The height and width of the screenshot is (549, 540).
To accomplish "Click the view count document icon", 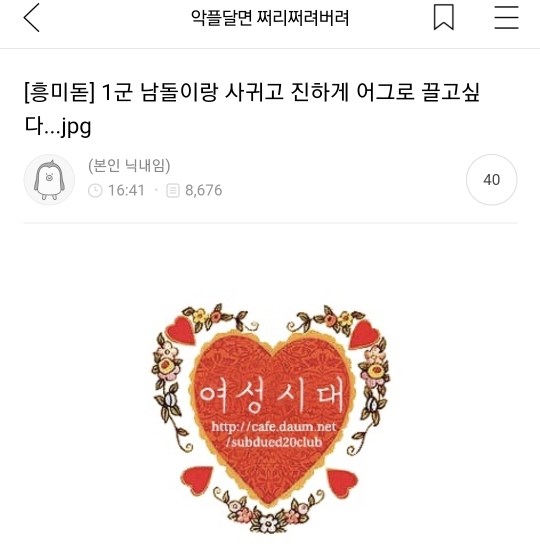I will (173, 191).
